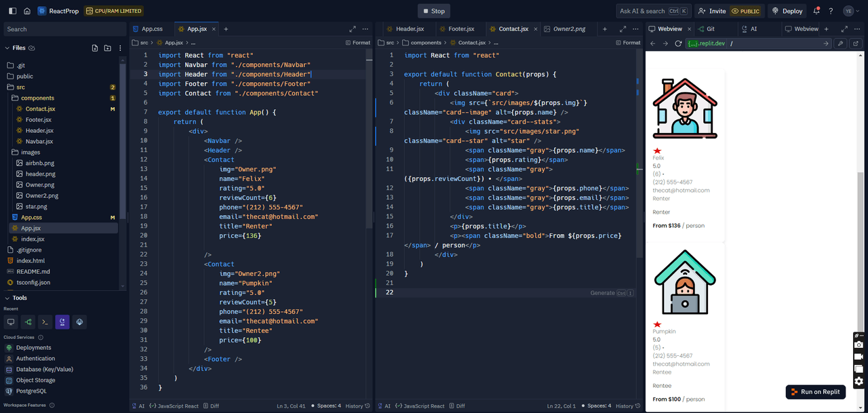This screenshot has height=413, width=868.
Task: Open the Replit home icon
Action: (x=27, y=11)
